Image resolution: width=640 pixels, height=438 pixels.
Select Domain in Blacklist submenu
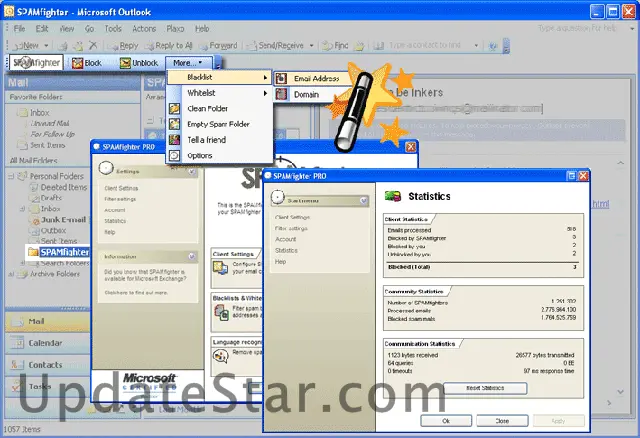pos(304,94)
